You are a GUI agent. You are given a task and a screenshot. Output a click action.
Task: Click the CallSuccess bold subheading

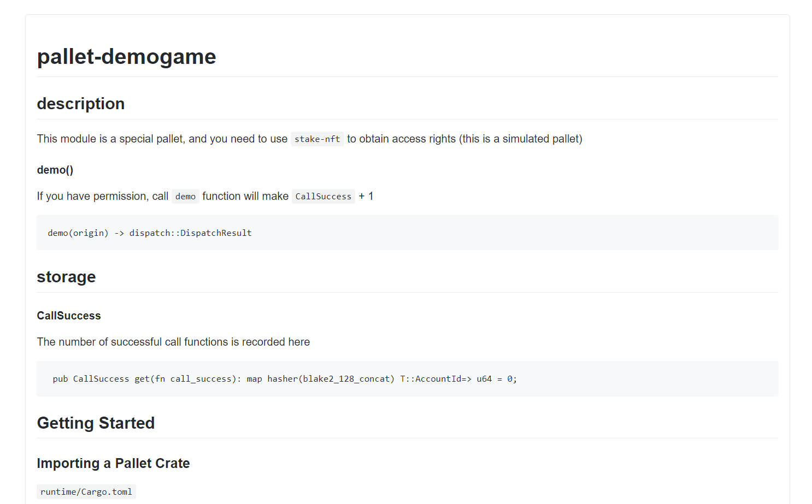[69, 316]
